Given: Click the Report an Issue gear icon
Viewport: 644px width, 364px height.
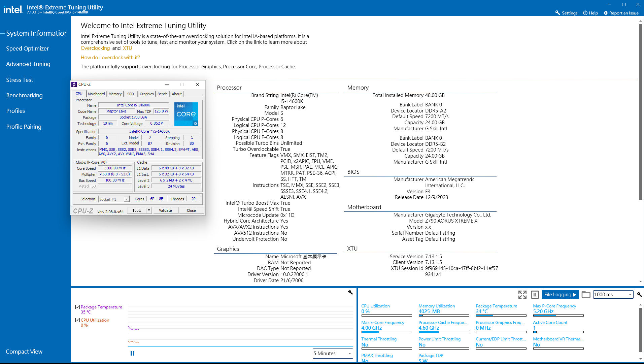Looking at the screenshot, I should [606, 13].
